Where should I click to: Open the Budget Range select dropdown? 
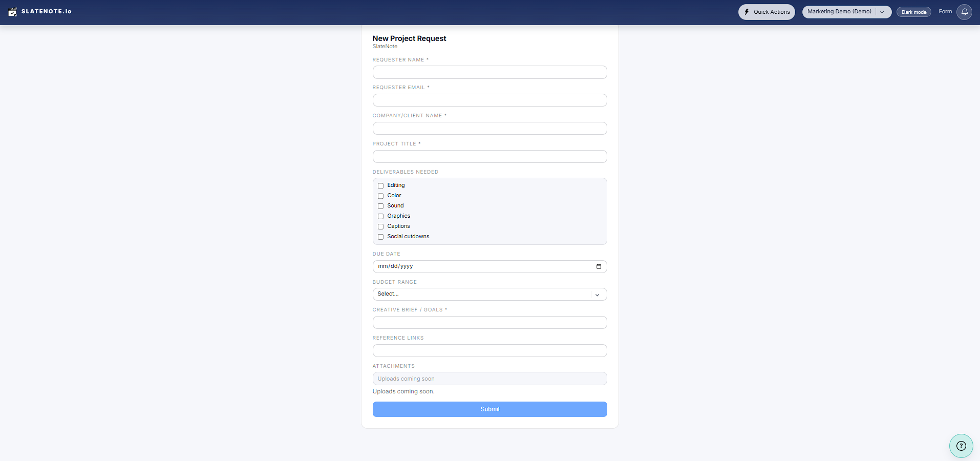pyautogui.click(x=597, y=295)
